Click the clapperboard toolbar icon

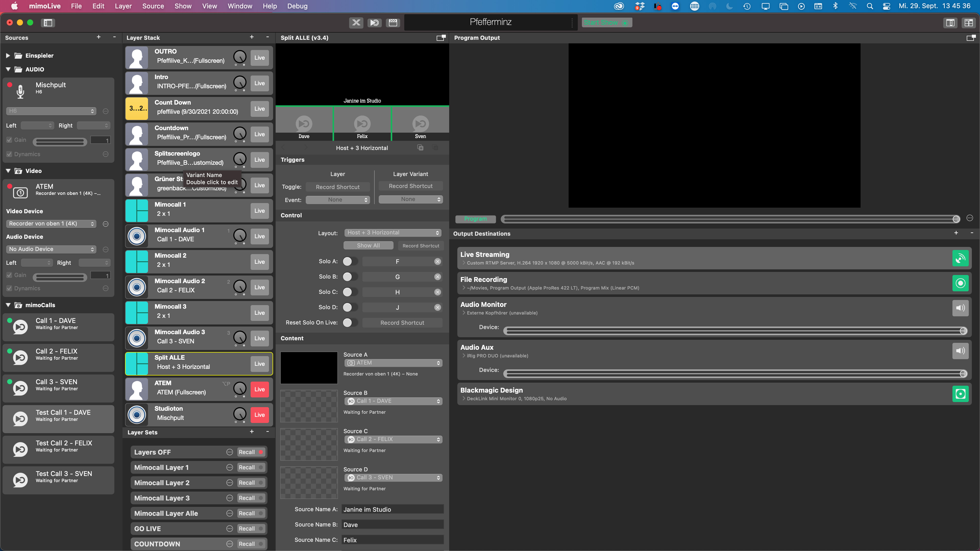tap(393, 23)
